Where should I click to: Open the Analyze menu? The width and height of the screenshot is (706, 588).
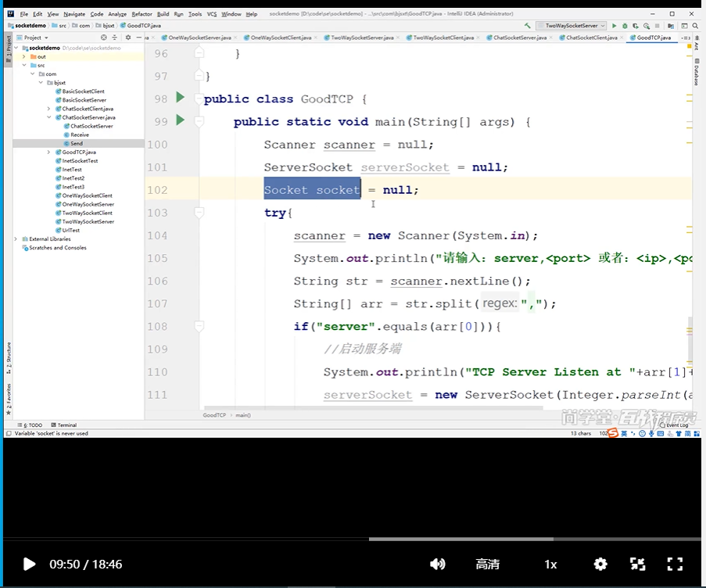[117, 14]
